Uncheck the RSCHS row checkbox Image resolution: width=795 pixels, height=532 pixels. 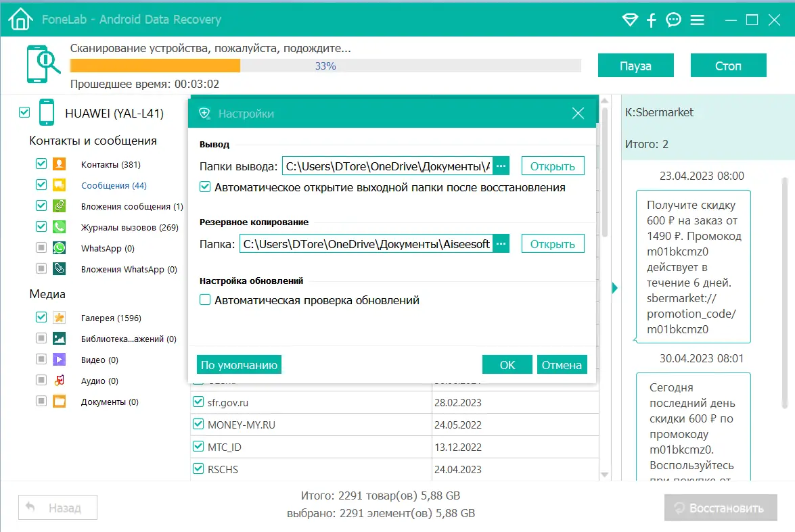click(198, 468)
